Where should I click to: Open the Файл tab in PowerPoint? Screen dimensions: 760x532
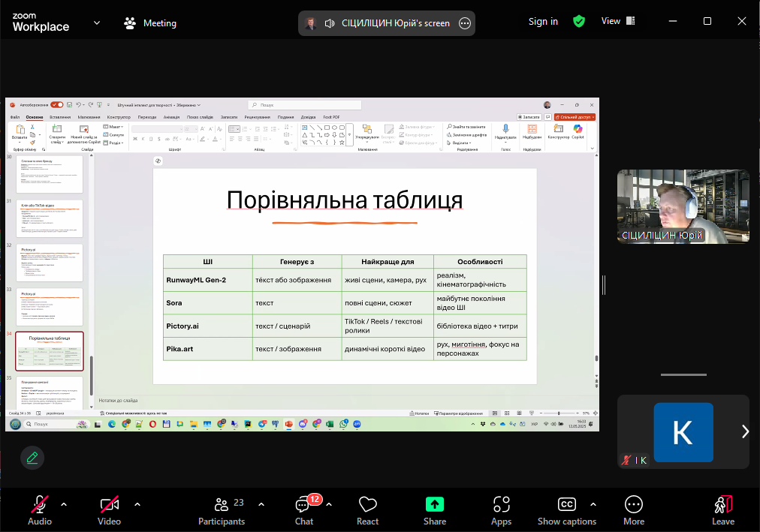(x=15, y=117)
